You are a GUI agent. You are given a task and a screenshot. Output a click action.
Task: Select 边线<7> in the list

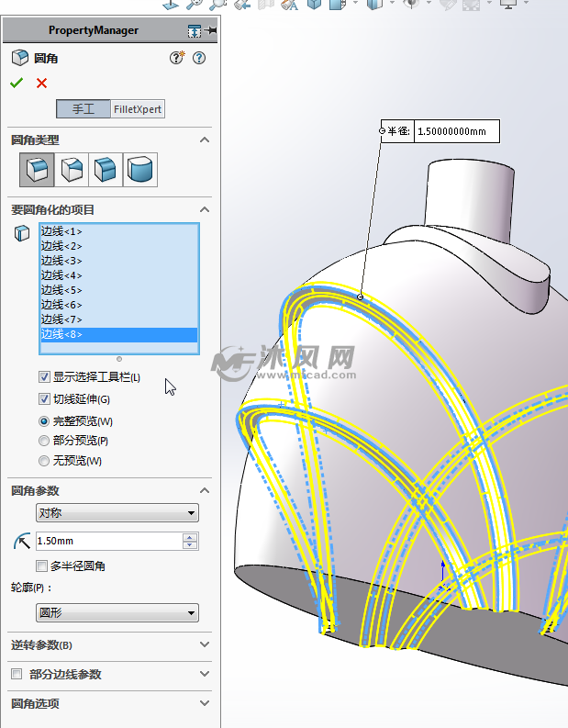coord(119,319)
